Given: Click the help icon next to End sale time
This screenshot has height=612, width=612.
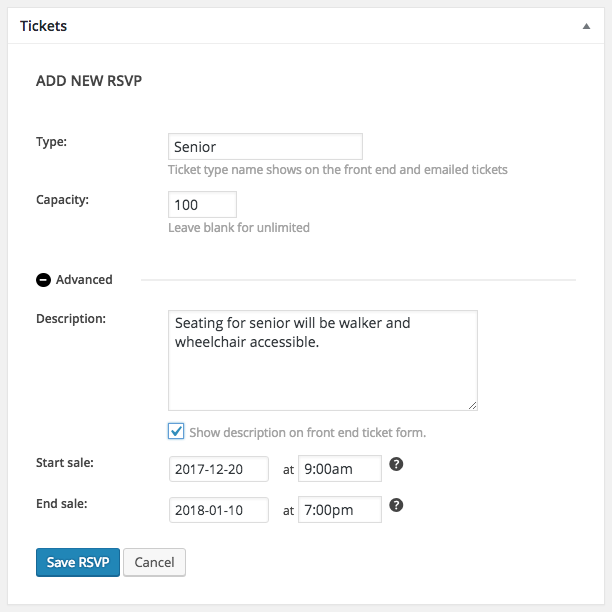Looking at the screenshot, I should click(x=396, y=505).
